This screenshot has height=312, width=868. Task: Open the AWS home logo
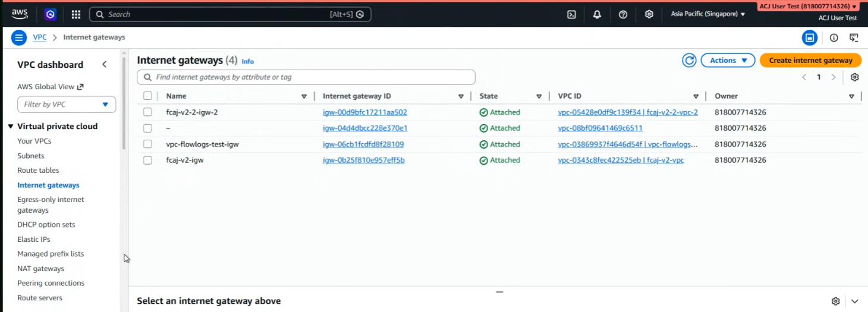(x=20, y=14)
